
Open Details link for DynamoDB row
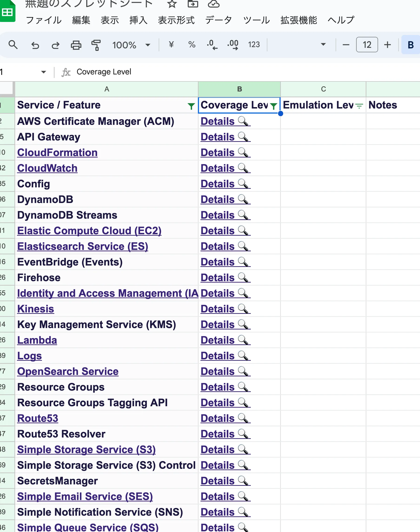225,199
